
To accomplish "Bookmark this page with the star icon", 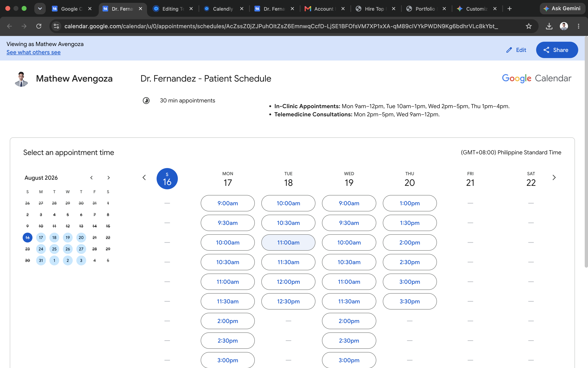I will click(x=529, y=26).
